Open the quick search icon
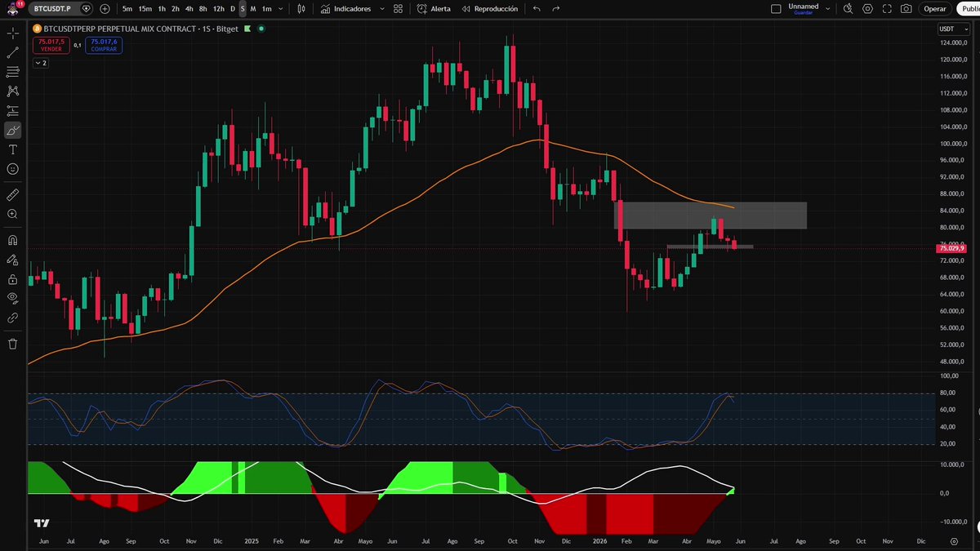980x551 pixels. click(x=849, y=9)
